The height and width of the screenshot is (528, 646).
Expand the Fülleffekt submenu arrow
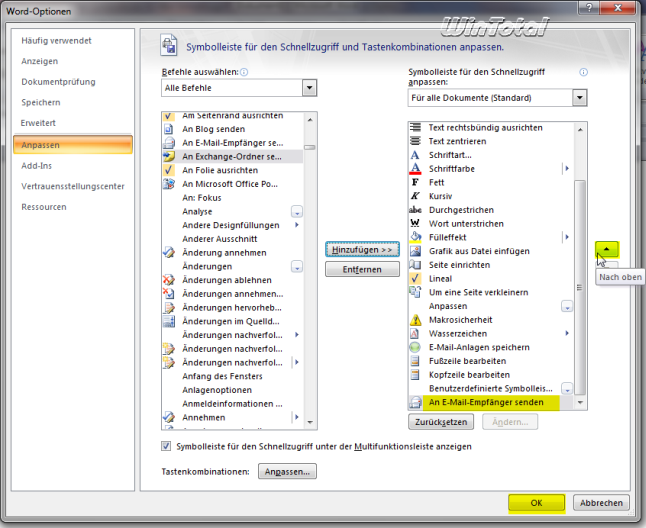coord(567,237)
